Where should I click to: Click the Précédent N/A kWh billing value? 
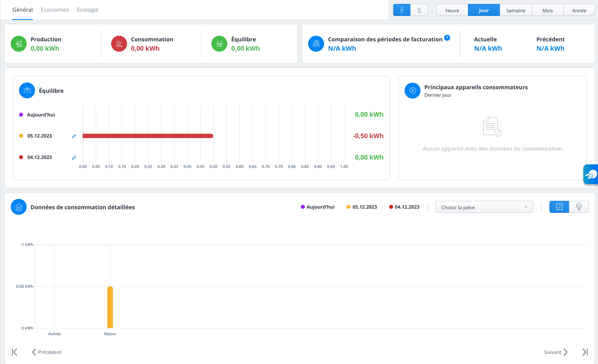550,48
